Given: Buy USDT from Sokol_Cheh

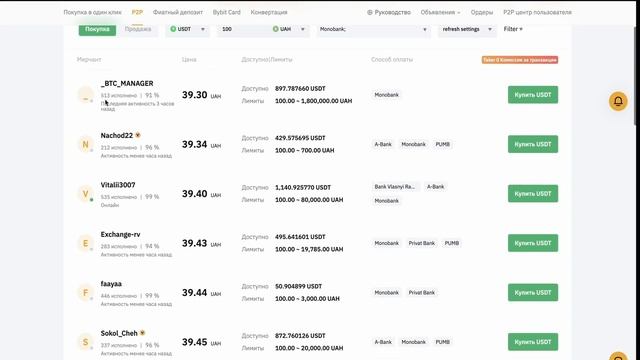Looking at the screenshot, I should click(533, 342).
